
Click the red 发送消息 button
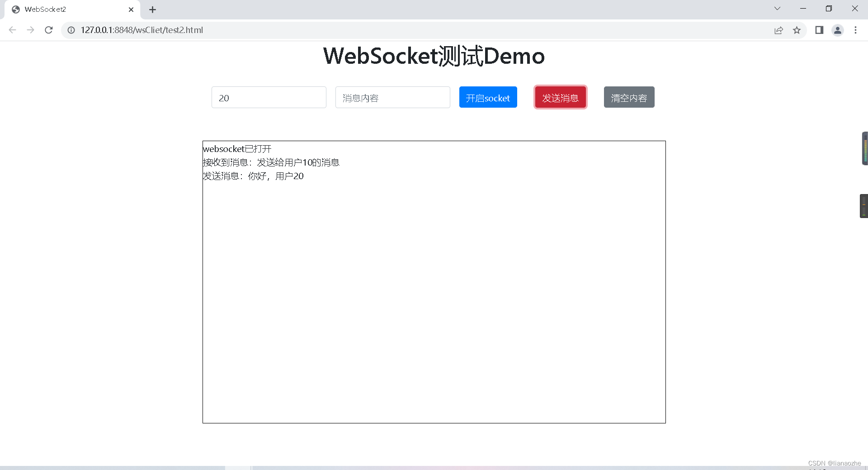[560, 97]
